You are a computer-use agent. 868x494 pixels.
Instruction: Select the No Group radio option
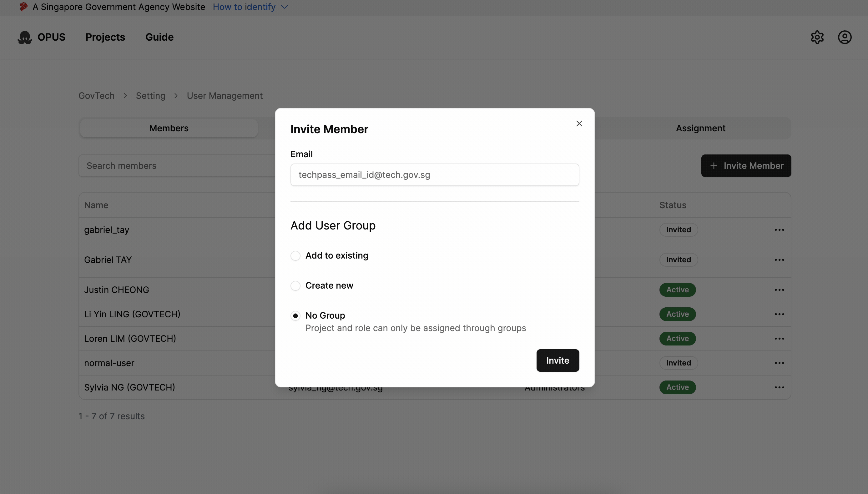pyautogui.click(x=295, y=316)
